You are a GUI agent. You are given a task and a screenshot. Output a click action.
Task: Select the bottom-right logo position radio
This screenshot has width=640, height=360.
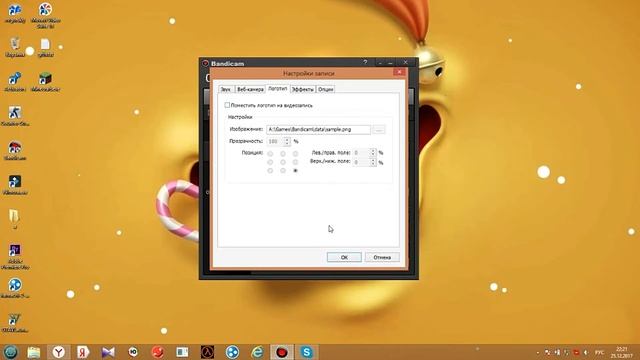296,171
